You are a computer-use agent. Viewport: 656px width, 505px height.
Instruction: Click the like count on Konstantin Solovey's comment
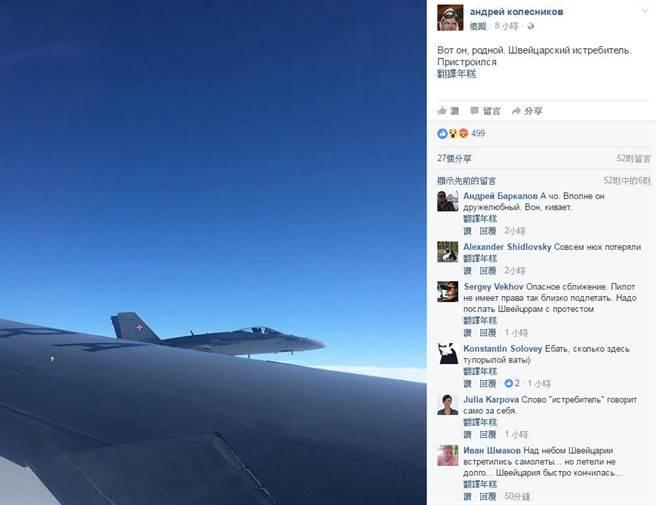point(512,383)
